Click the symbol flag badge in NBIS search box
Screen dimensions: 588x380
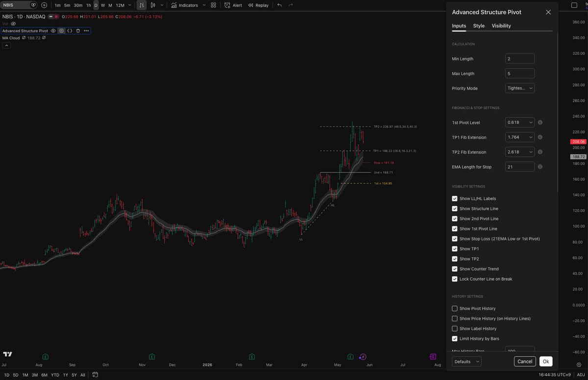(x=33, y=5)
